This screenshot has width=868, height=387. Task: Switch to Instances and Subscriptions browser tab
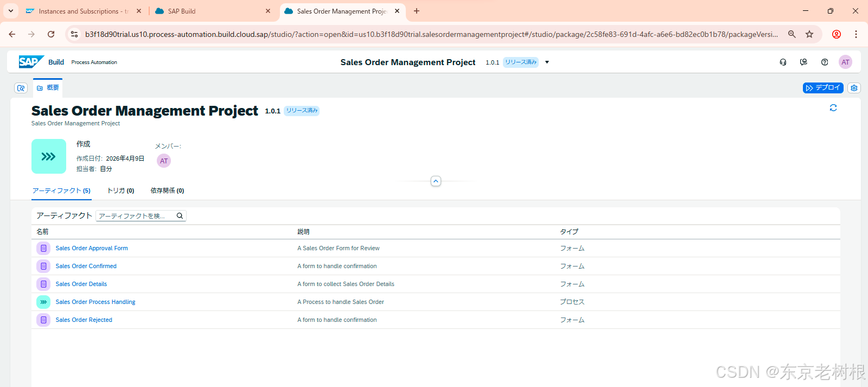click(x=84, y=11)
